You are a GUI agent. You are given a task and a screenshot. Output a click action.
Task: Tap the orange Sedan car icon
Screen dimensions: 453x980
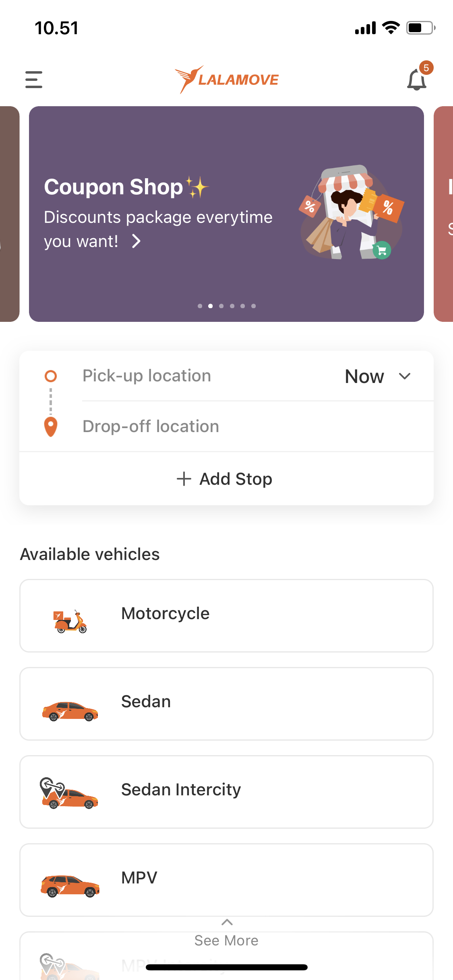(70, 711)
